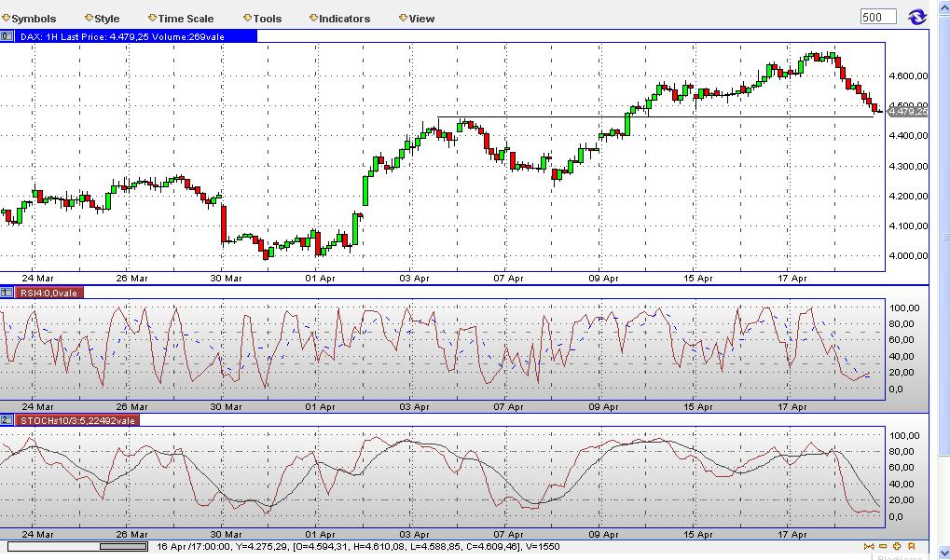Click the 4.600,00 price axis label

click(x=908, y=75)
